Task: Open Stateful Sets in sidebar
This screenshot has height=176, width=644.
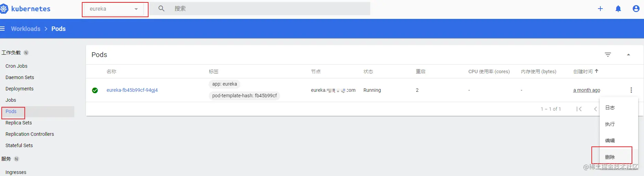Action: (19, 145)
